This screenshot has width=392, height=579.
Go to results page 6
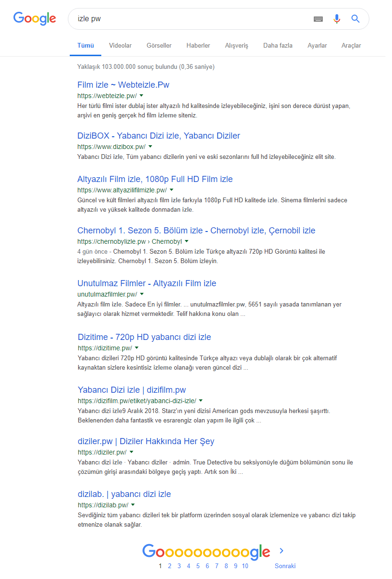207,566
